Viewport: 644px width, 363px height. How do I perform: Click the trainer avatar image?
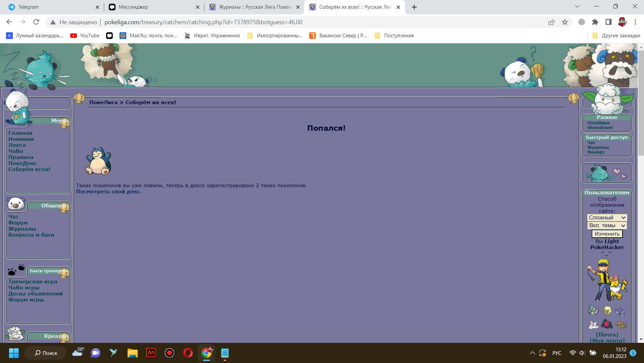[607, 280]
